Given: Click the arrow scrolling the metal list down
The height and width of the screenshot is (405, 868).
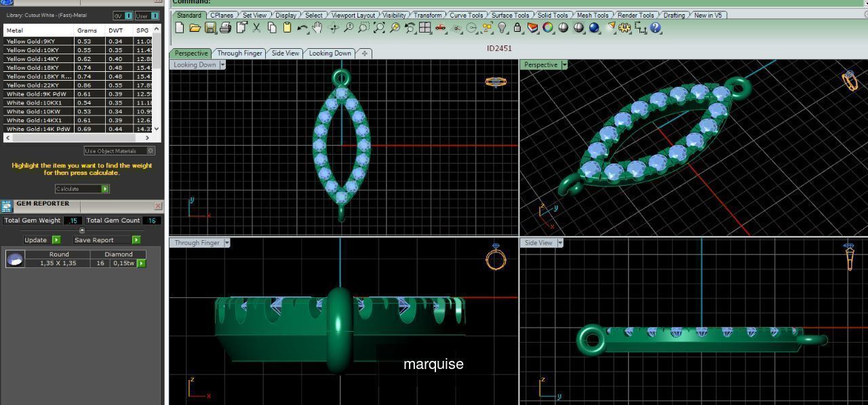Looking at the screenshot, I should (157, 128).
